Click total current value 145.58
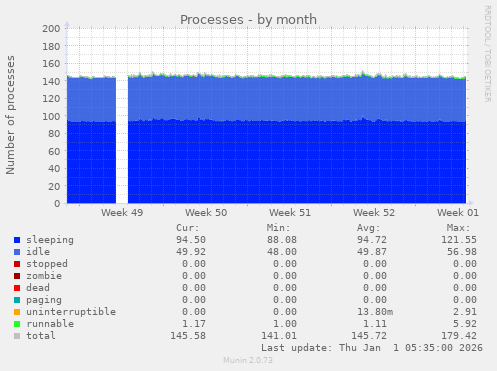 pos(188,336)
